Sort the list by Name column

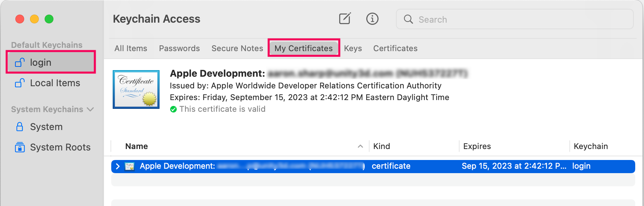(136, 146)
